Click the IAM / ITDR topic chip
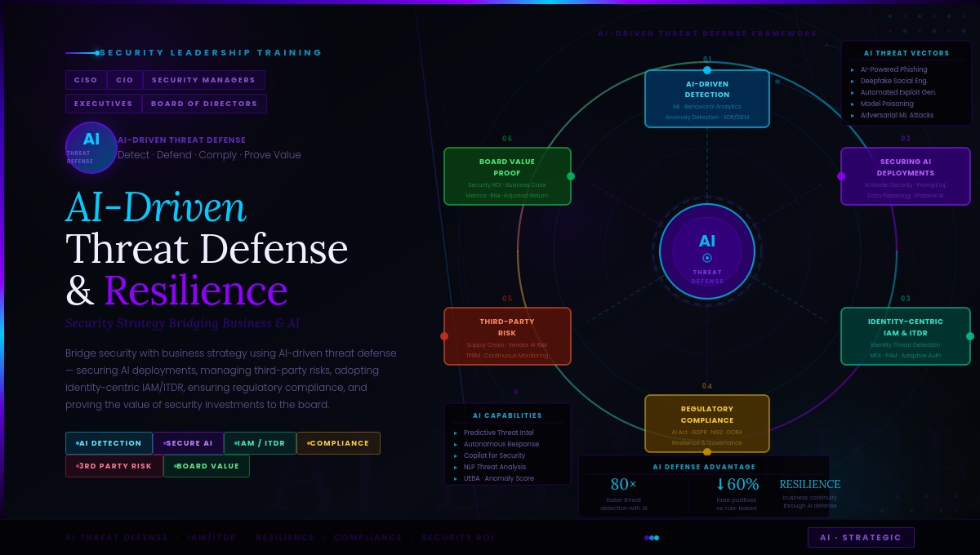 click(x=260, y=443)
